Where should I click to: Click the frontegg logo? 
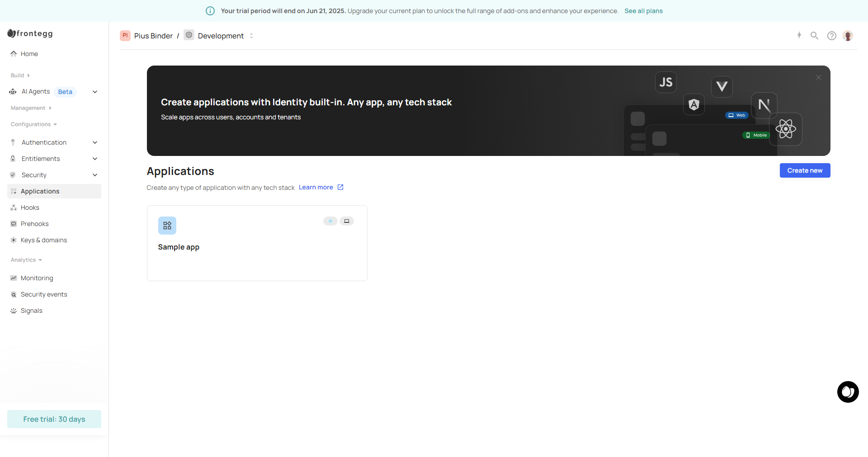click(30, 33)
